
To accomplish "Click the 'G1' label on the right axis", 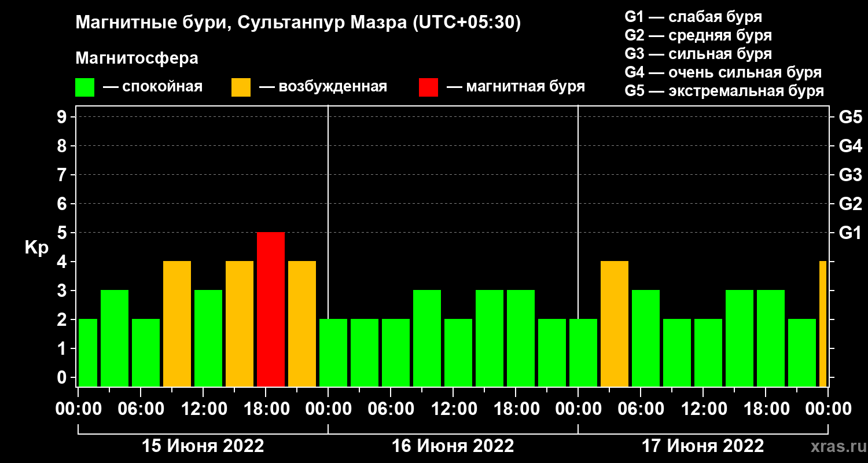I will 850,233.
